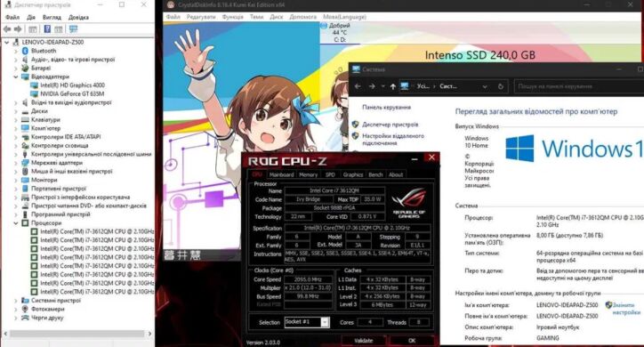Click the Intel HD Graphics 4000 adapter icon
The width and height of the screenshot is (644, 347).
tap(35, 85)
